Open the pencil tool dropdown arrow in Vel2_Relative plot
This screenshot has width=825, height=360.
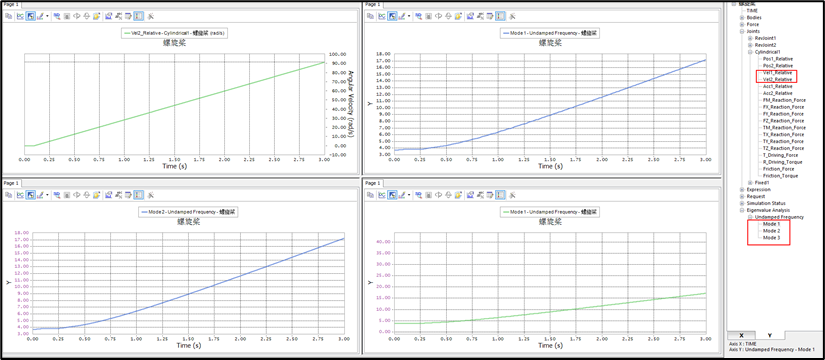click(47, 16)
